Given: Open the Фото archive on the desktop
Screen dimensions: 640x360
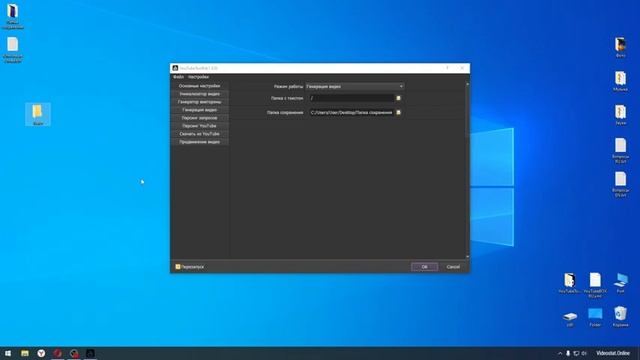Looking at the screenshot, I should (x=620, y=47).
